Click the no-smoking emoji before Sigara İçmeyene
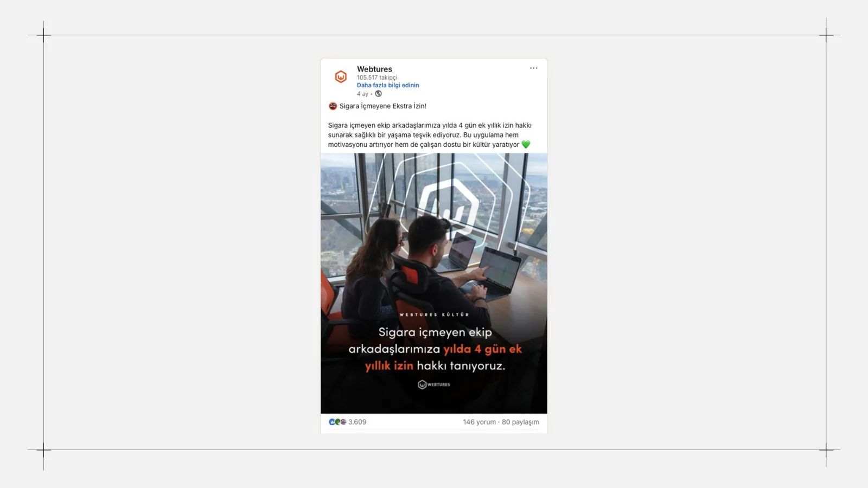Screen dimensions: 868x488 tap(333, 106)
